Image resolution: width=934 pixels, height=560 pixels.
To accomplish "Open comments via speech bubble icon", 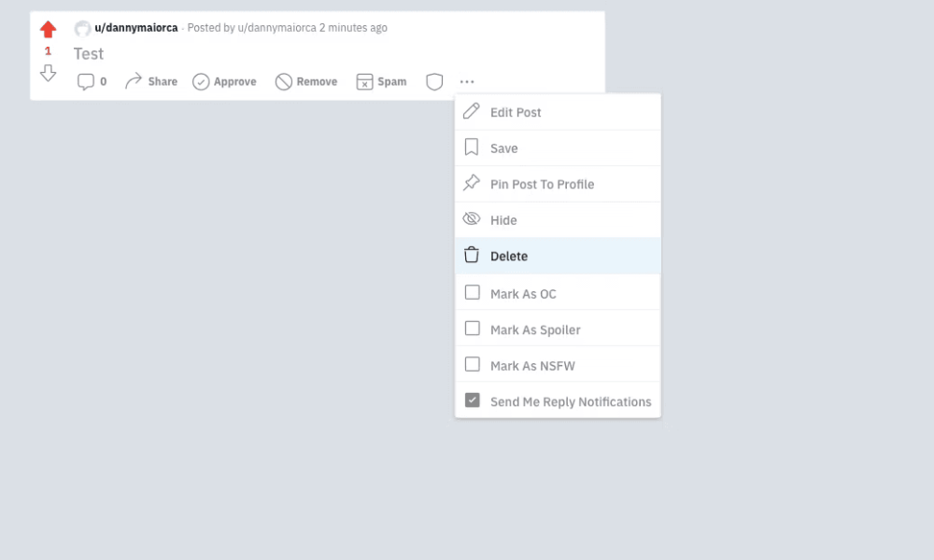I will [86, 81].
